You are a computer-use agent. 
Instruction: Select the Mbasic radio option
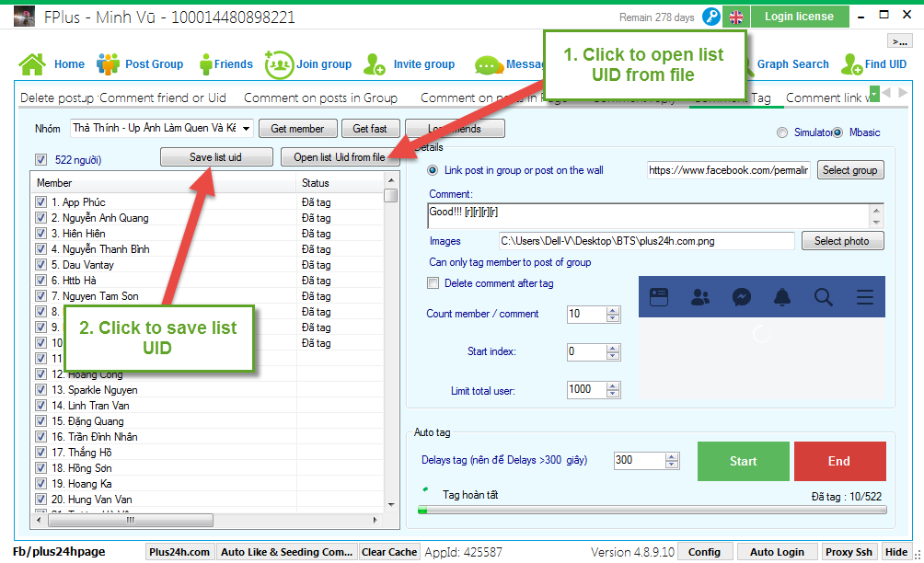tap(837, 132)
